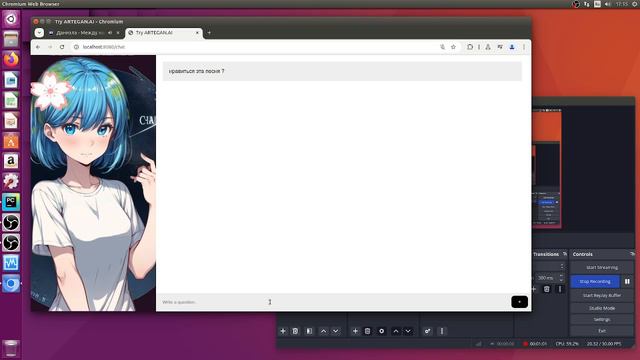Bookmark this page with the star icon
The width and height of the screenshot is (640, 360).
point(453,47)
